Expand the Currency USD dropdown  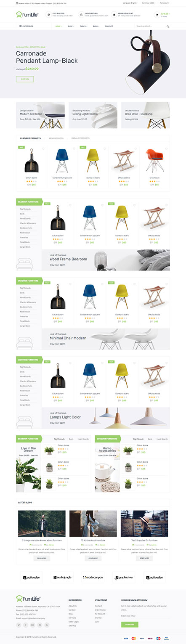tap(148, 3)
